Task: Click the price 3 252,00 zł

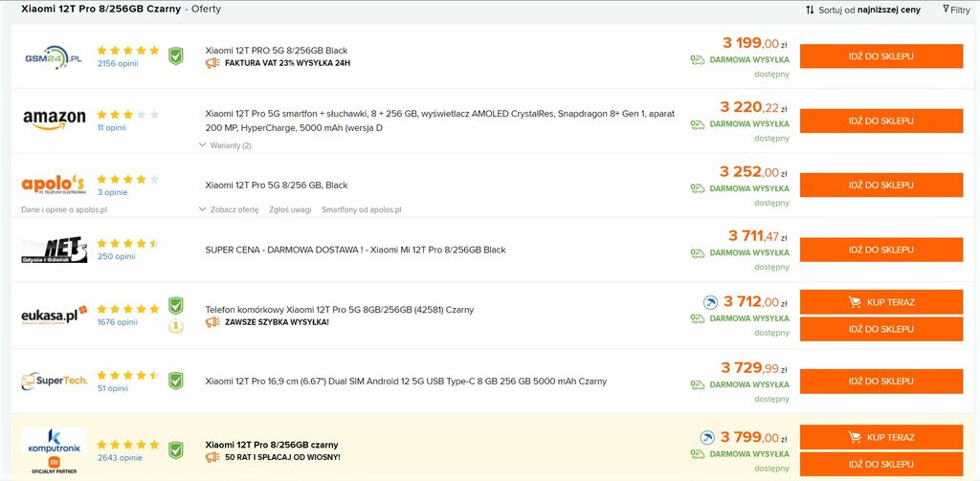Action: 753,171
